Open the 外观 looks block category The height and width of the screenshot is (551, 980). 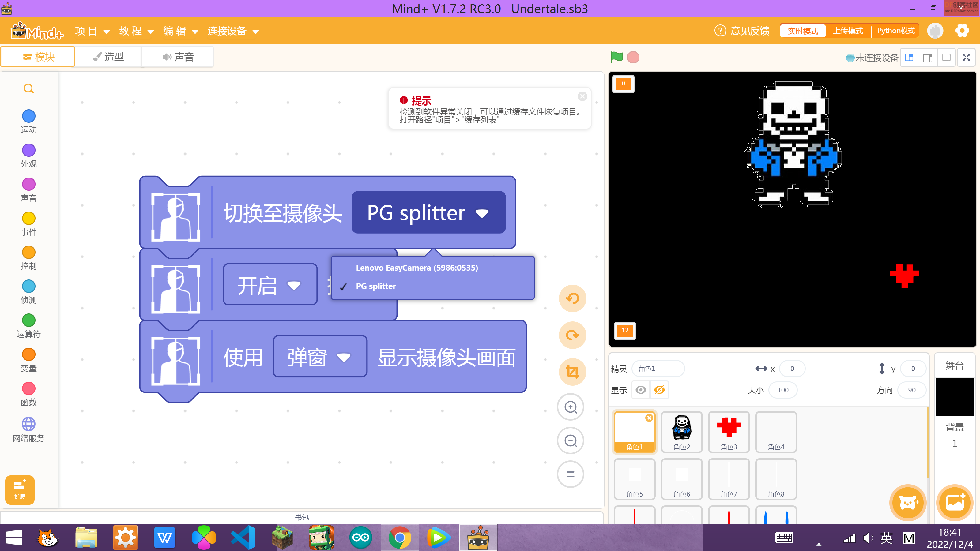[28, 156]
